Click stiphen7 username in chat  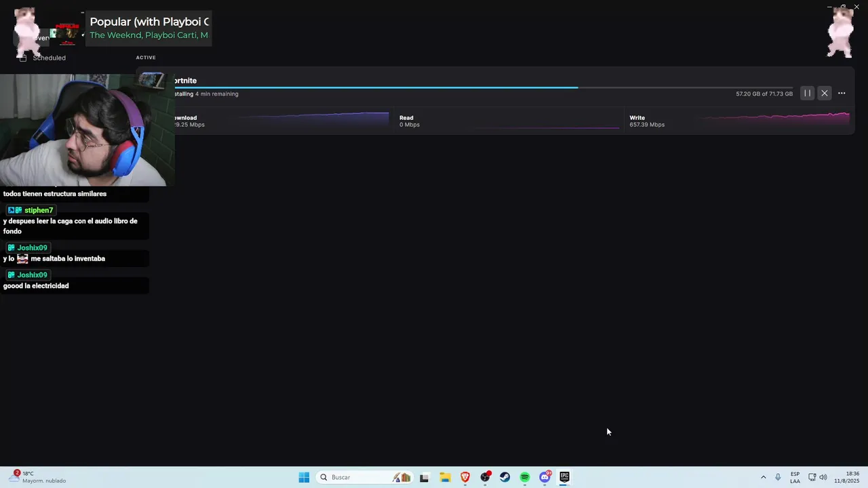click(x=39, y=210)
